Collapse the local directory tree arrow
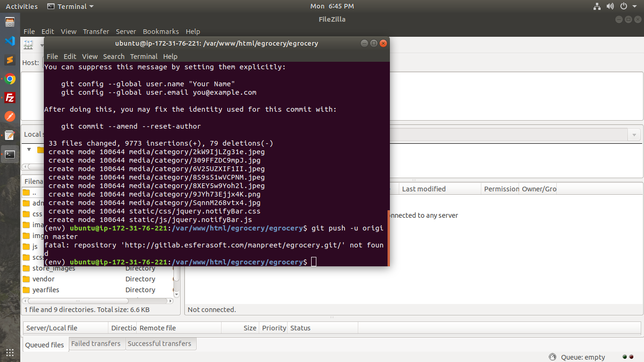Screen dimensions: 644x362 29,149
